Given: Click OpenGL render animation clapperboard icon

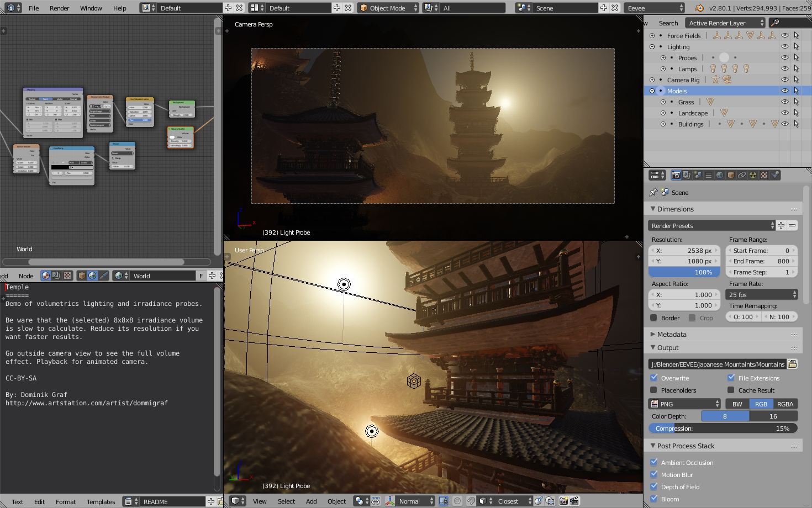Looking at the screenshot, I should pos(574,501).
